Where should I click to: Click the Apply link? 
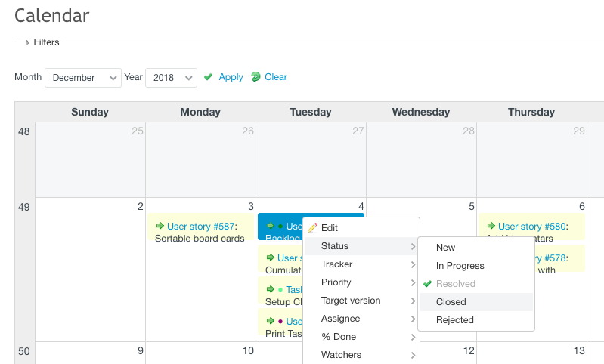pyautogui.click(x=231, y=77)
